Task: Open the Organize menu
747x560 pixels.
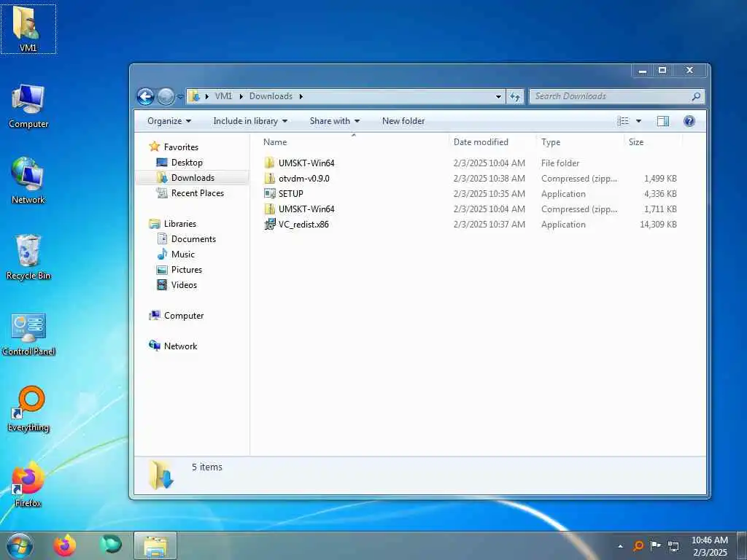Action: [x=169, y=121]
